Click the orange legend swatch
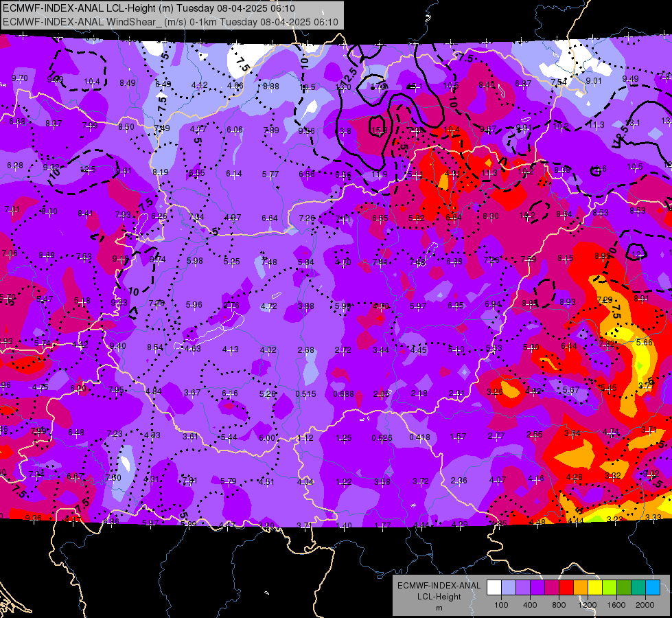This screenshot has height=618, width=672. 581,588
